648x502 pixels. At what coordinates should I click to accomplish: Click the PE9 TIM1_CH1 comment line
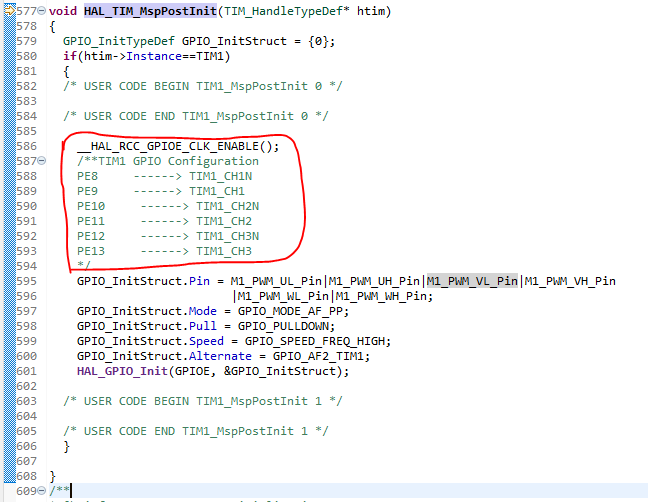161,191
